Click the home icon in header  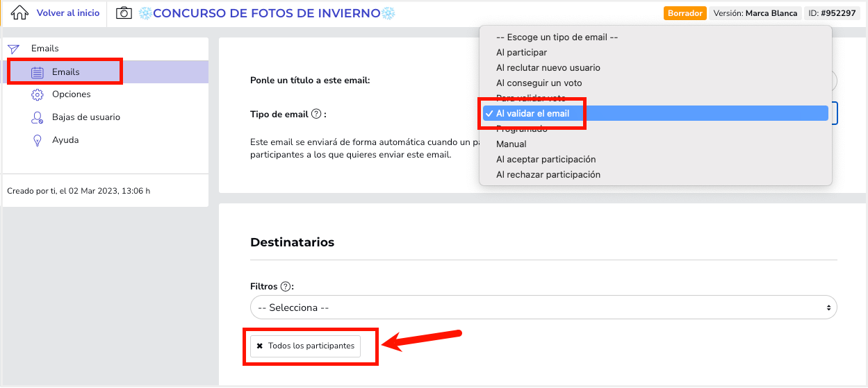point(19,12)
